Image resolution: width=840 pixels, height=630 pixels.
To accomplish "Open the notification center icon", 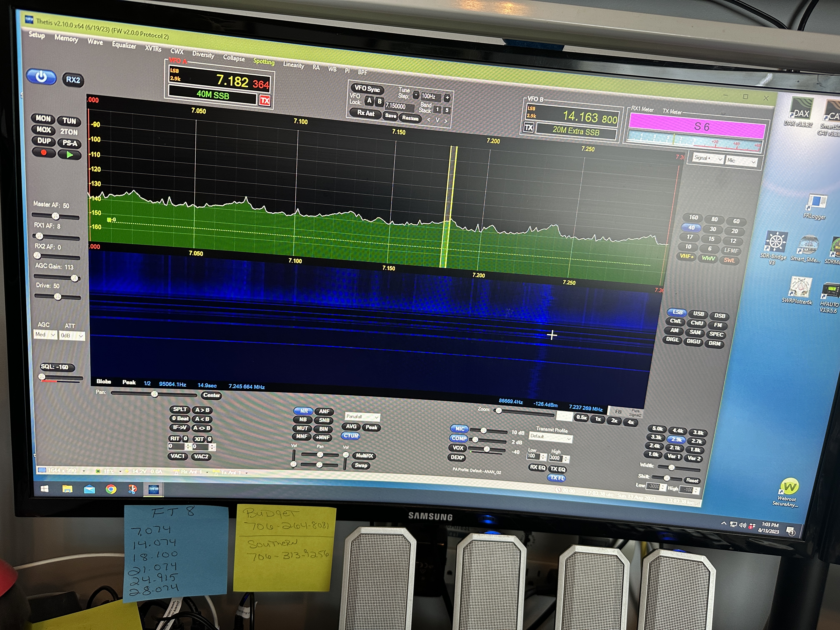I will point(790,531).
